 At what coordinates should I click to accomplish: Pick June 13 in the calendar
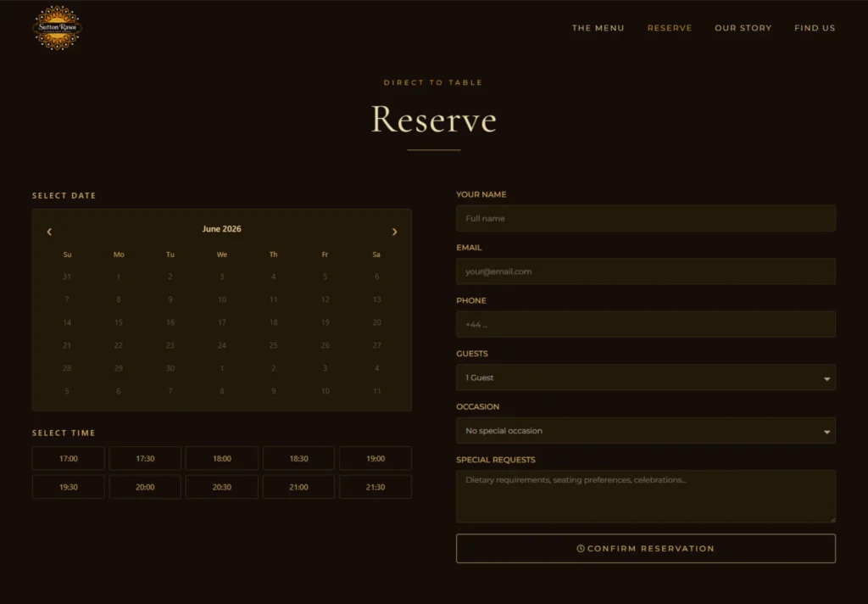pyautogui.click(x=376, y=299)
